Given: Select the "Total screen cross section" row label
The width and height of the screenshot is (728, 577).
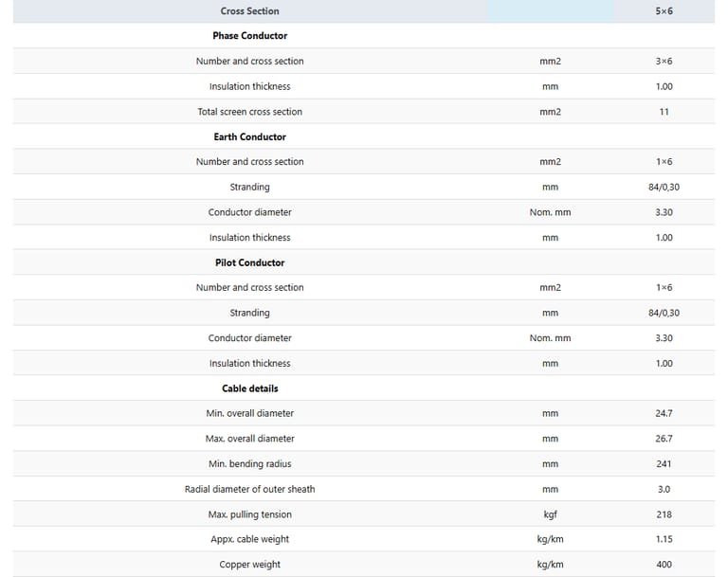Looking at the screenshot, I should tap(249, 112).
